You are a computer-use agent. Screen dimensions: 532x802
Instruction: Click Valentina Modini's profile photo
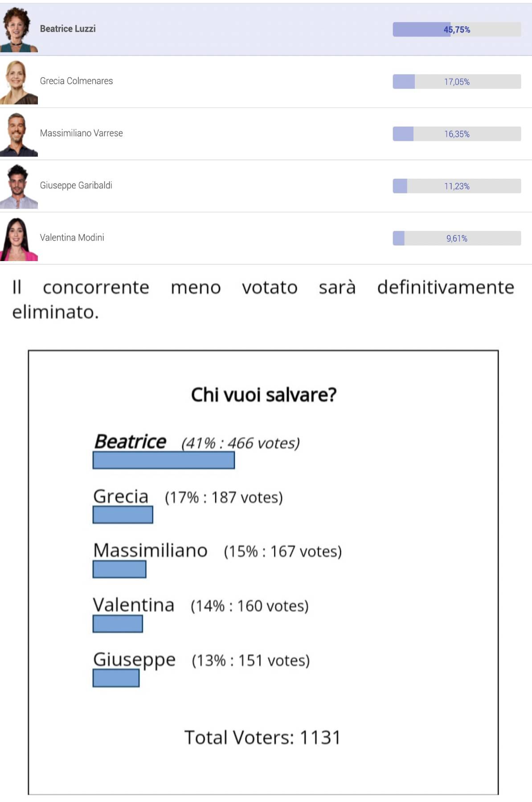19,239
